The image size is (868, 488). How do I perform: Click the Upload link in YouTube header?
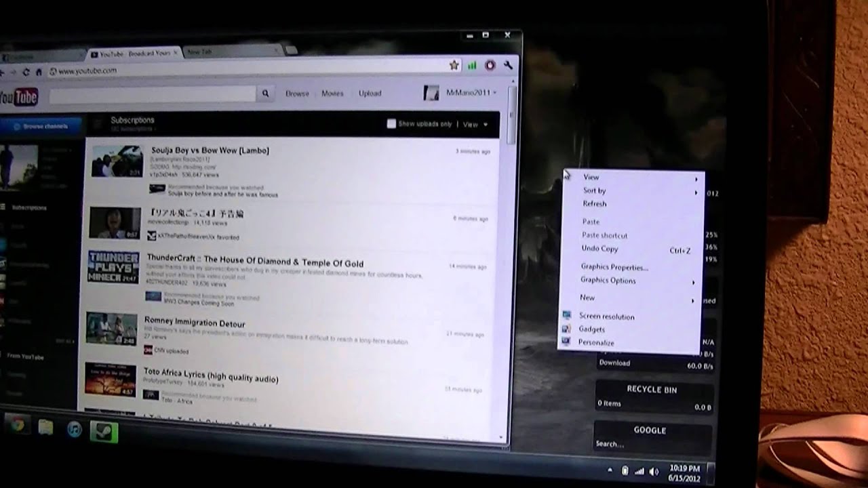[x=370, y=94]
